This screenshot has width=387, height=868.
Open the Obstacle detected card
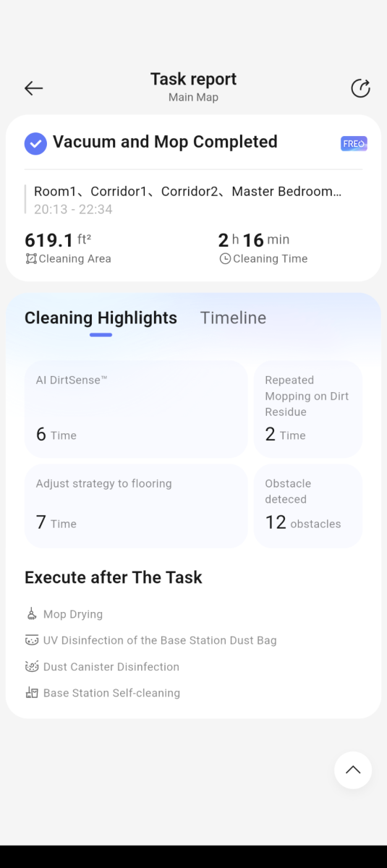click(307, 506)
